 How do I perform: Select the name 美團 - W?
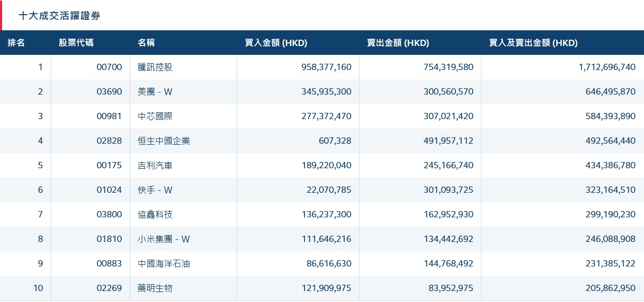(x=155, y=91)
